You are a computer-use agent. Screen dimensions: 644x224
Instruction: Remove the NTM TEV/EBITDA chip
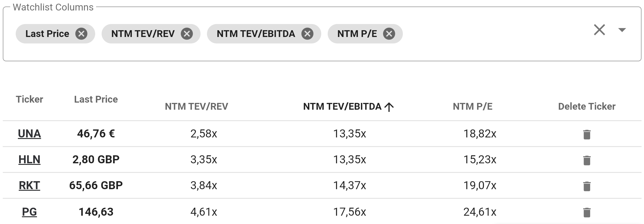tap(307, 34)
